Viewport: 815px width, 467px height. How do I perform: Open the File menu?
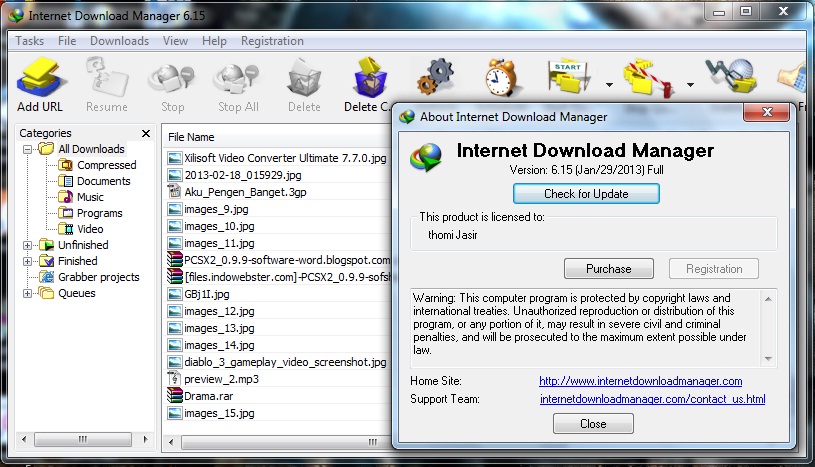coord(67,41)
